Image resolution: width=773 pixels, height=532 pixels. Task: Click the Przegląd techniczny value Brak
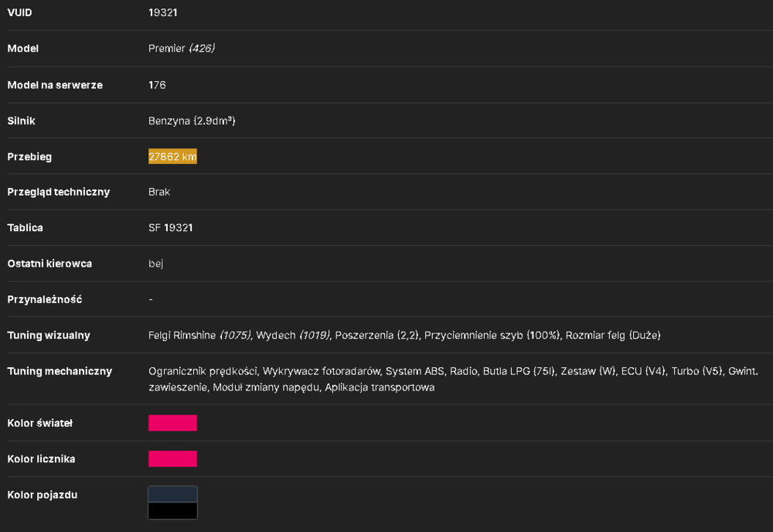[159, 192]
